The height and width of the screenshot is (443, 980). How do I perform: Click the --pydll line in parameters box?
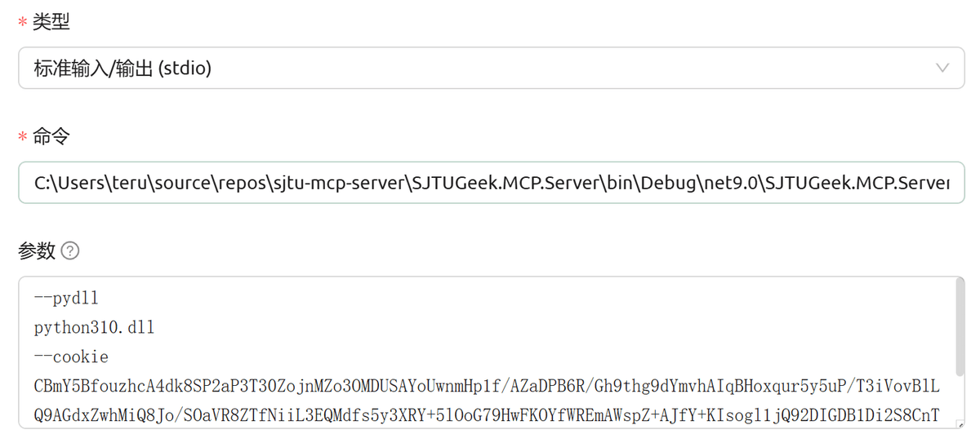pyautogui.click(x=66, y=299)
